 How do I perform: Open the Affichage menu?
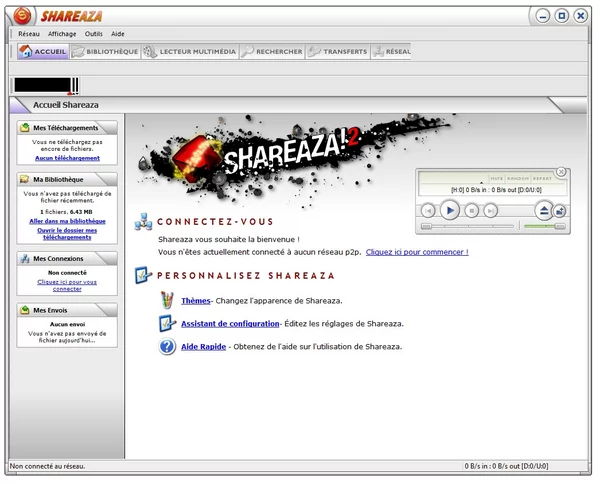62,34
